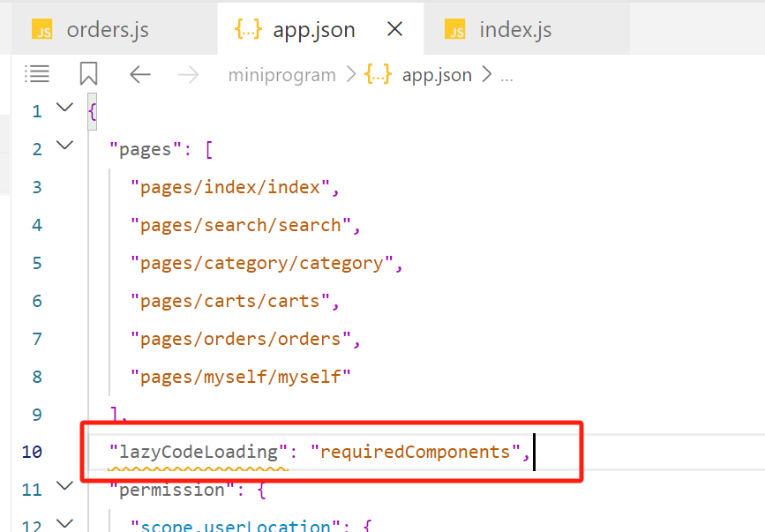Collapse the fold chevron at line 12
Viewport: 765px width, 532px height.
(x=64, y=524)
